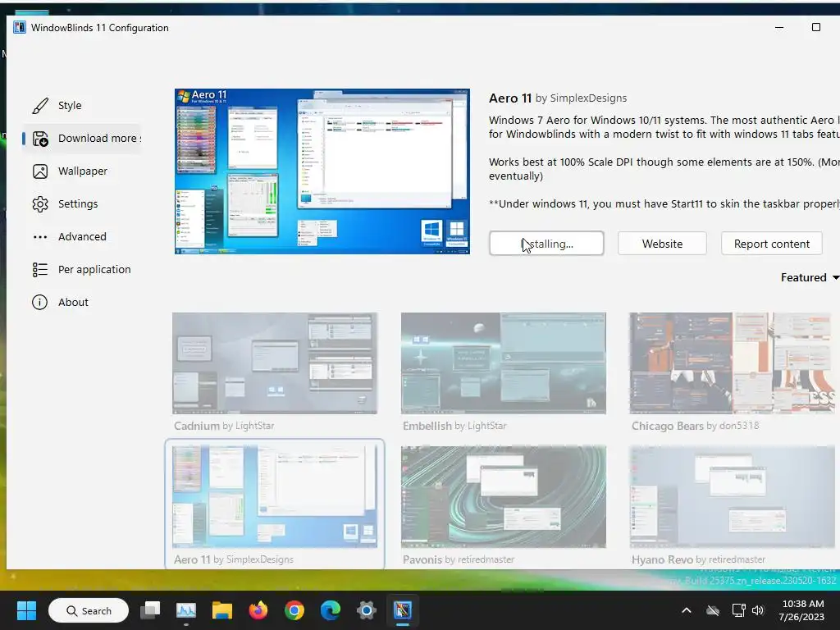Click the large Aero 11 preview image
Screen dimensions: 840x630
[322, 171]
